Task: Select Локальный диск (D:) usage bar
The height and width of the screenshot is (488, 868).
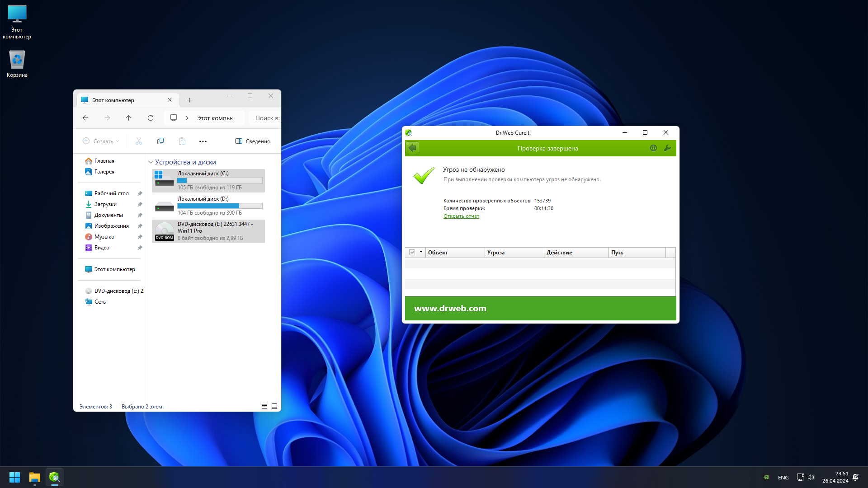Action: coord(220,206)
